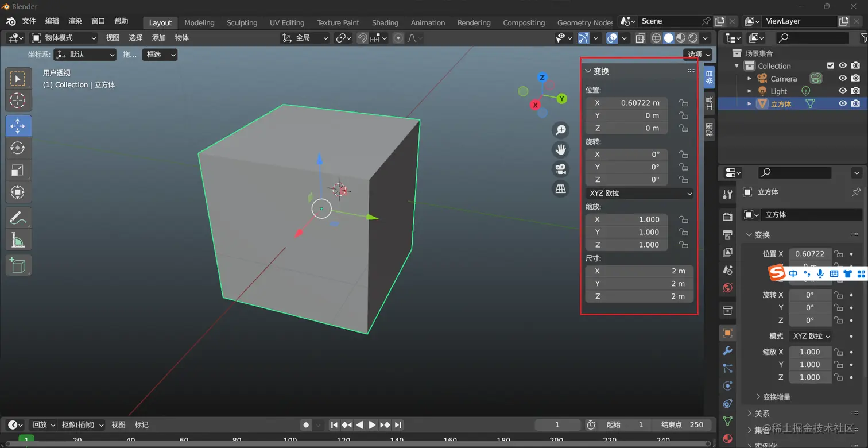
Task: Open the 文件 menu
Action: [x=29, y=21]
